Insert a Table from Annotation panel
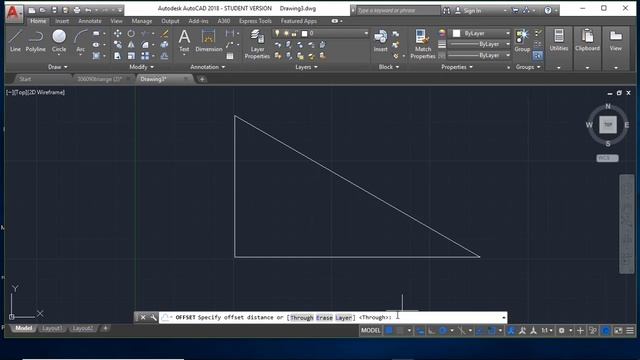The image size is (640, 360). click(x=230, y=56)
